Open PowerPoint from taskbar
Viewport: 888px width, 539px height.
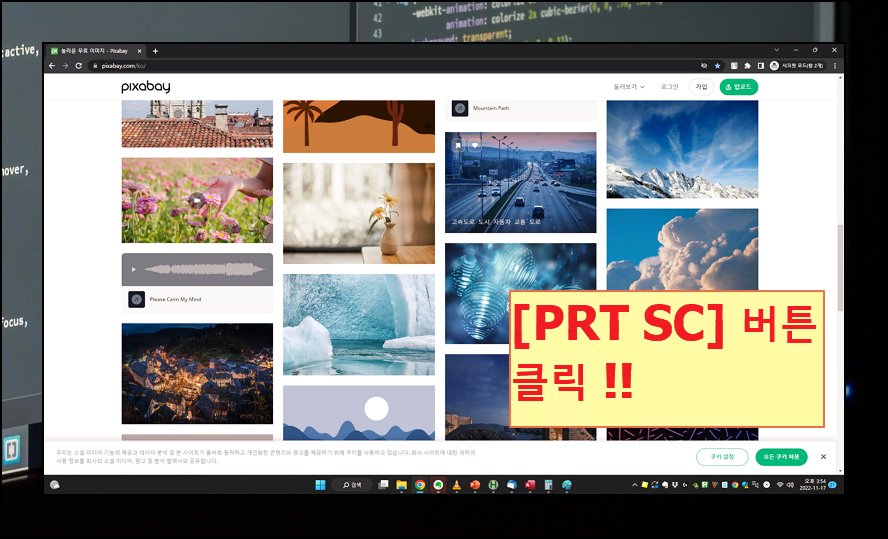(475, 485)
